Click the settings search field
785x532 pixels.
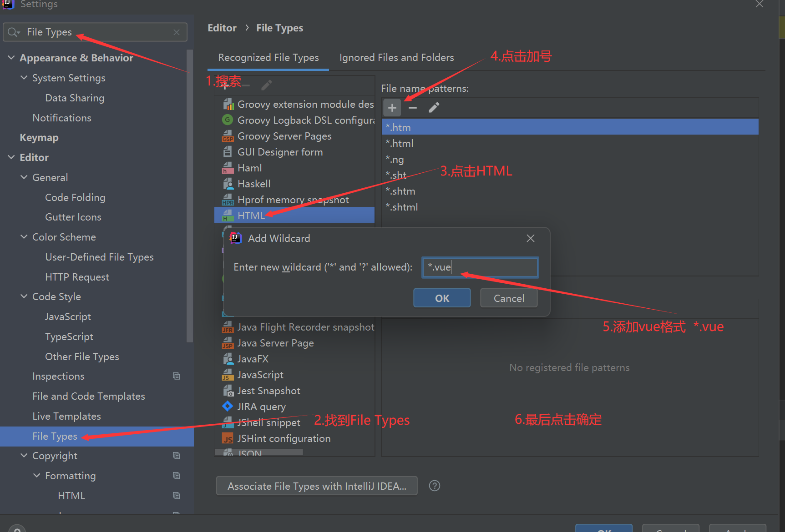[x=95, y=32]
